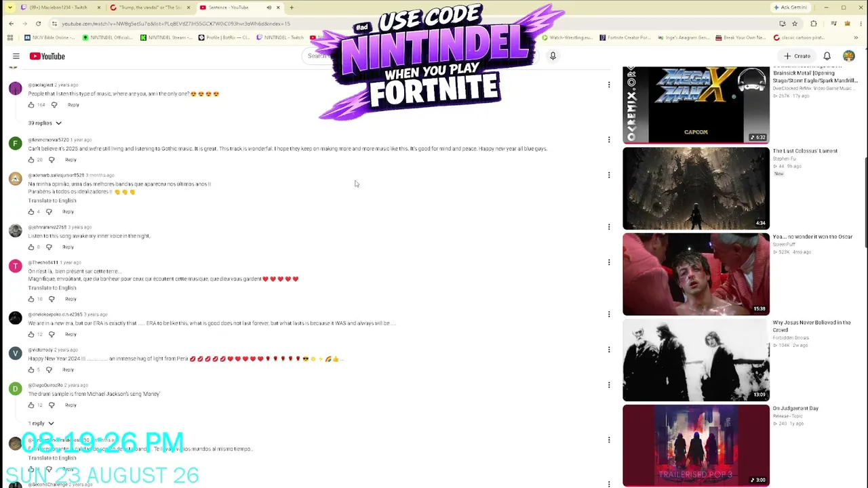Bookmark this page with the star icon
868x488 pixels.
click(795, 24)
